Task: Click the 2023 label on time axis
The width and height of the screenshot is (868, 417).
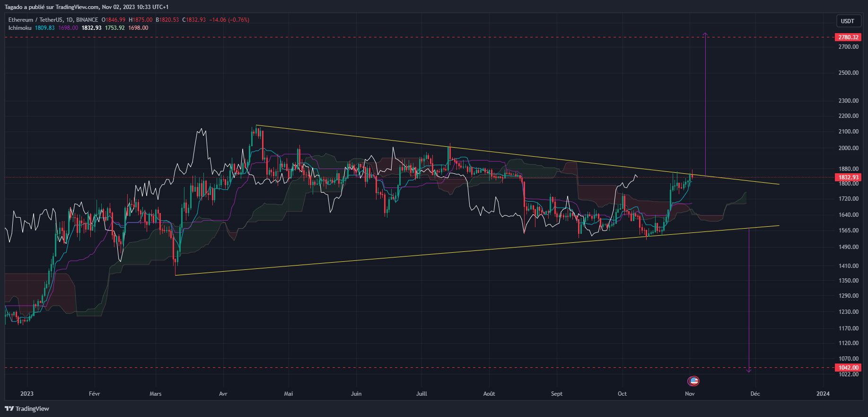Action: (27, 394)
